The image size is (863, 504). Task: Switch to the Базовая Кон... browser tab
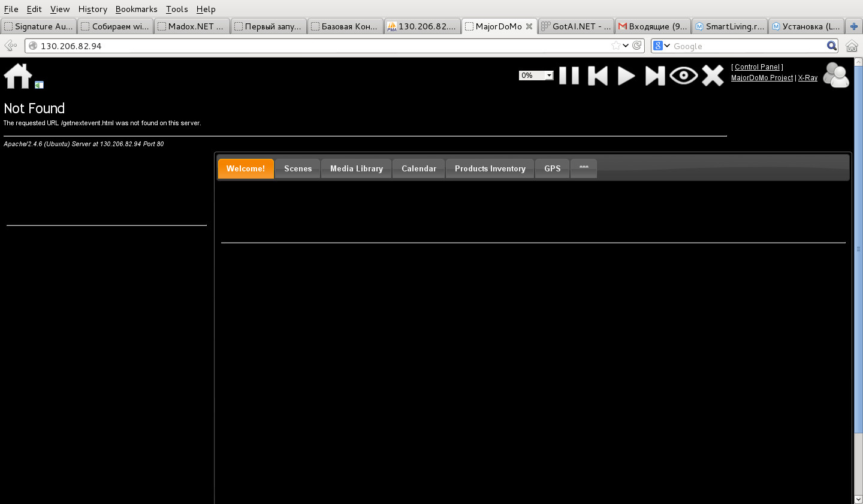click(346, 26)
